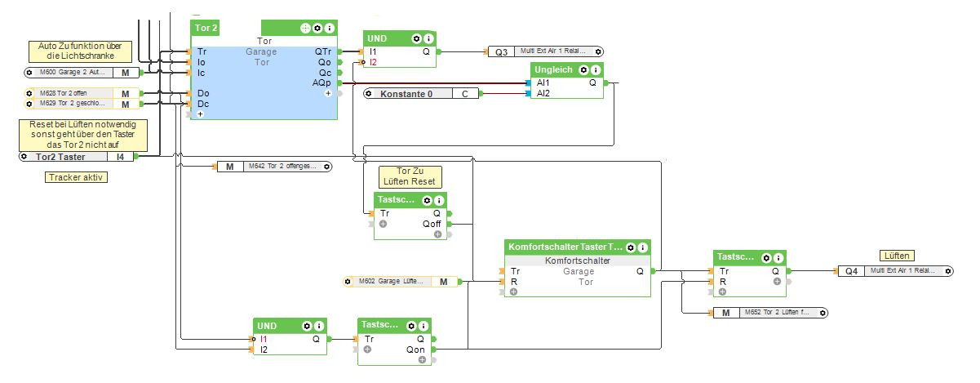Image resolution: width=980 pixels, height=383 pixels.
Task: Open gear of the Tor2 Taster input
Action: (24, 156)
